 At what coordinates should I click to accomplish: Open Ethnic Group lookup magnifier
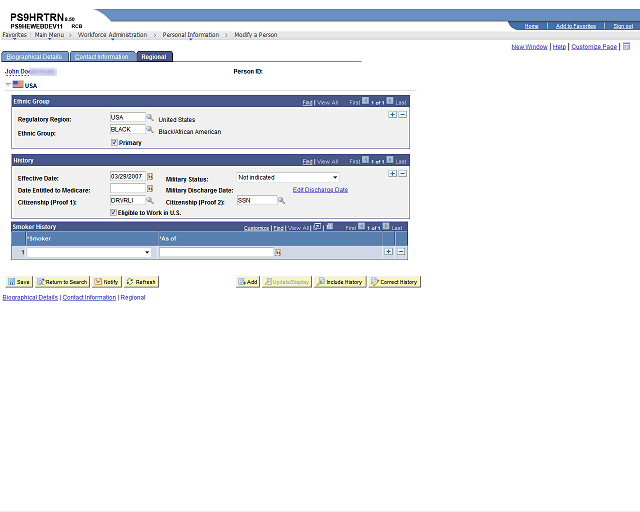click(x=150, y=130)
